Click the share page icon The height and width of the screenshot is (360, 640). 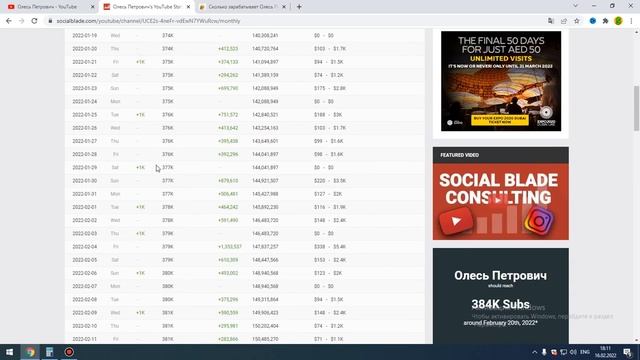pos(564,21)
